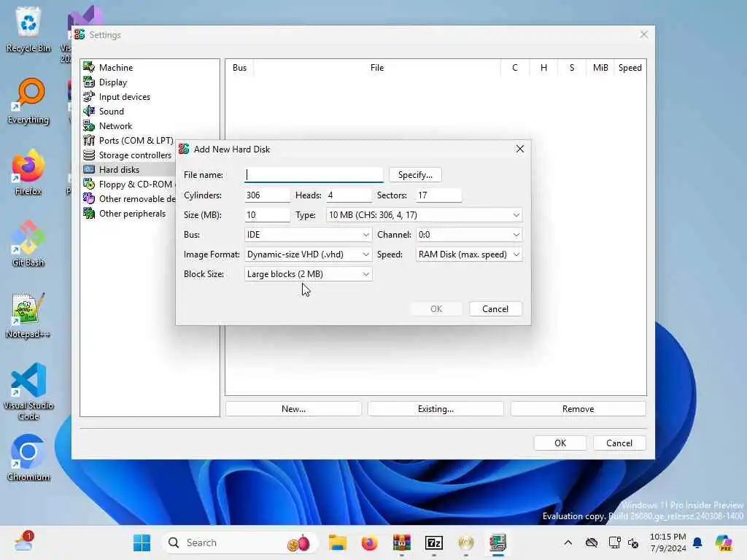The width and height of the screenshot is (747, 560).
Task: Open WinRAR from the taskbar
Action: 402,542
